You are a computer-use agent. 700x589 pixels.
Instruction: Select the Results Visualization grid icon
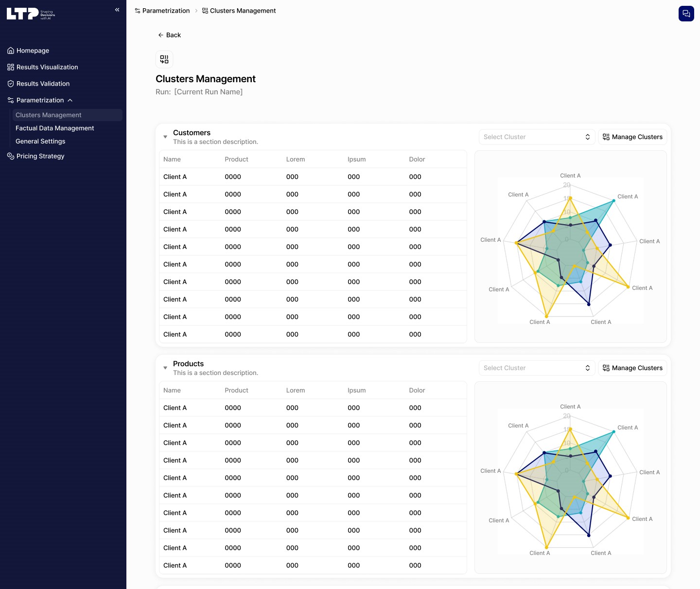point(10,67)
